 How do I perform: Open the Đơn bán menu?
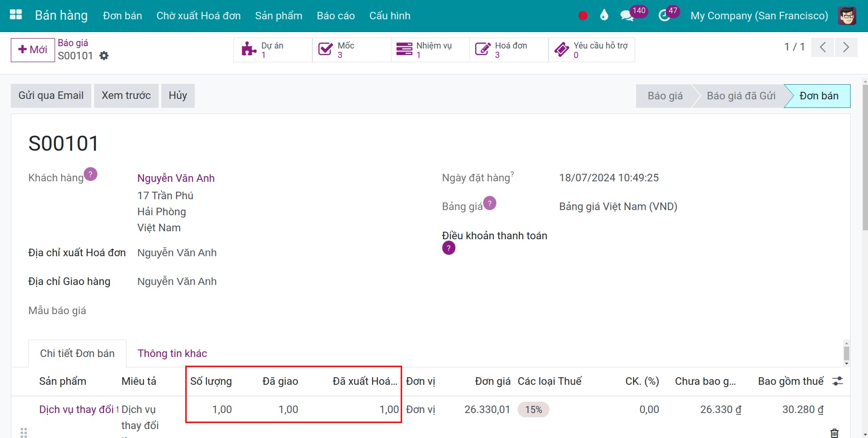tap(122, 16)
